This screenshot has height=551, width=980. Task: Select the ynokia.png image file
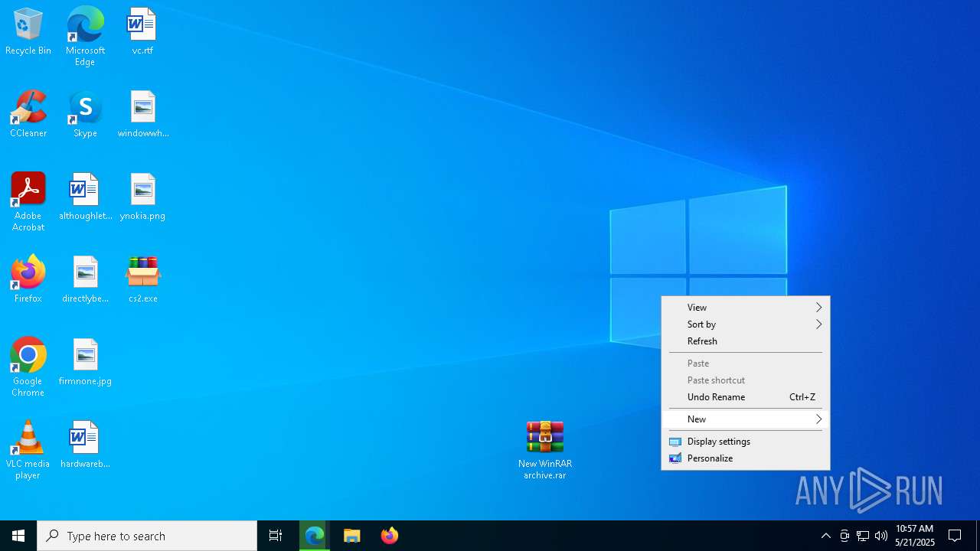click(142, 197)
